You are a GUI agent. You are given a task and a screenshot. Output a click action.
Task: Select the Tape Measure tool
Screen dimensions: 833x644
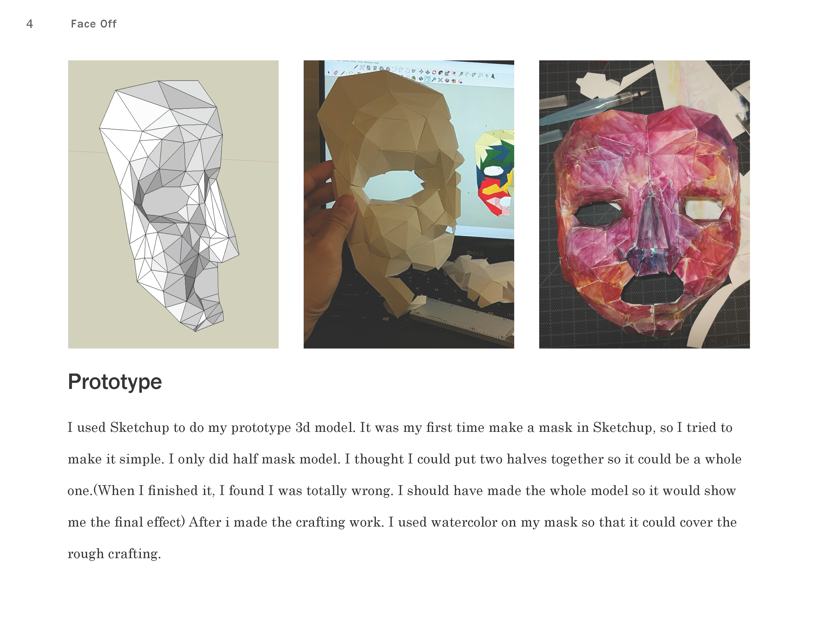click(461, 74)
